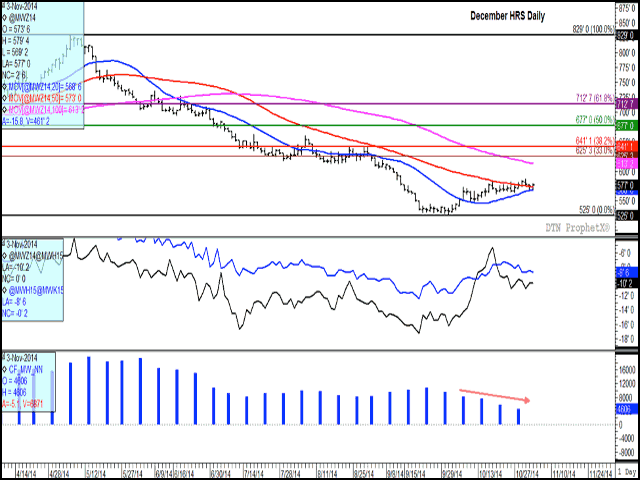This screenshot has height=480, width=640.
Task: Select the magenta 613'2 price axis tag
Action: [627, 164]
